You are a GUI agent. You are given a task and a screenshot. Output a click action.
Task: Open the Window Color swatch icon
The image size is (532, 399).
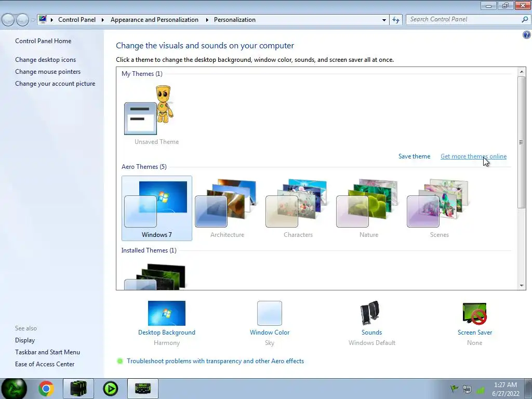tap(270, 313)
